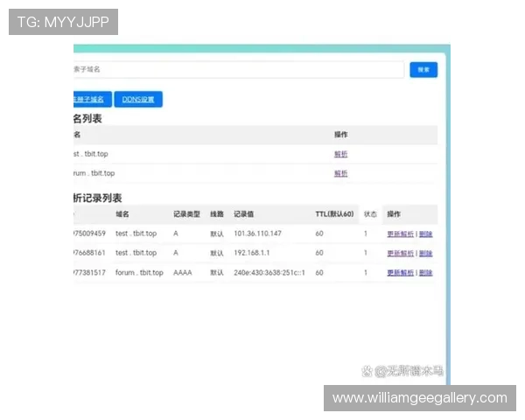Click the blue search button
This screenshot has width=525, height=420.
point(423,70)
